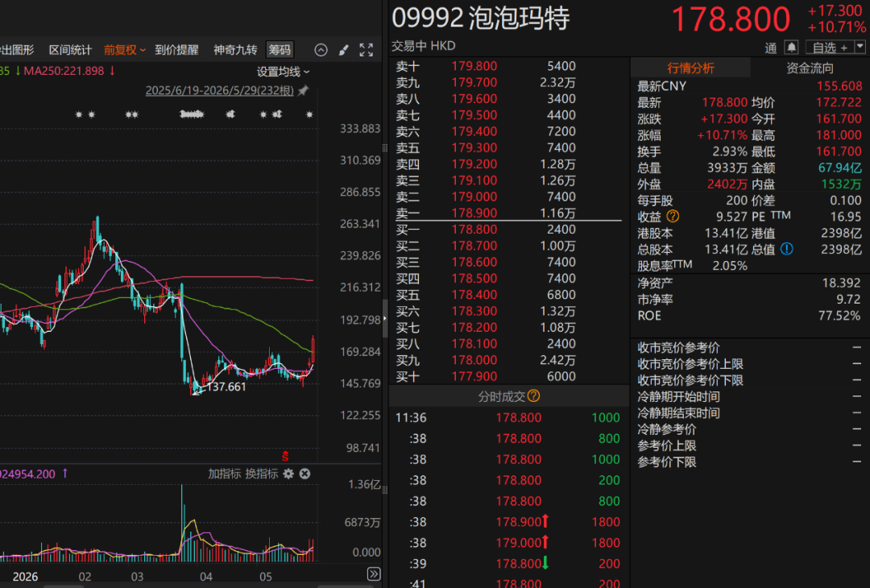This screenshot has height=588, width=870.
Task: Open 区间统计 range statistics
Action: 70,50
